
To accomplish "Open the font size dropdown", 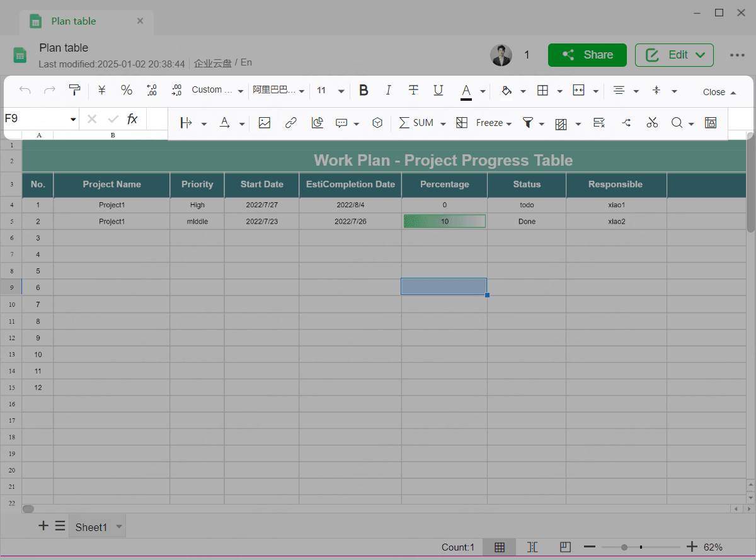I will 341,91.
